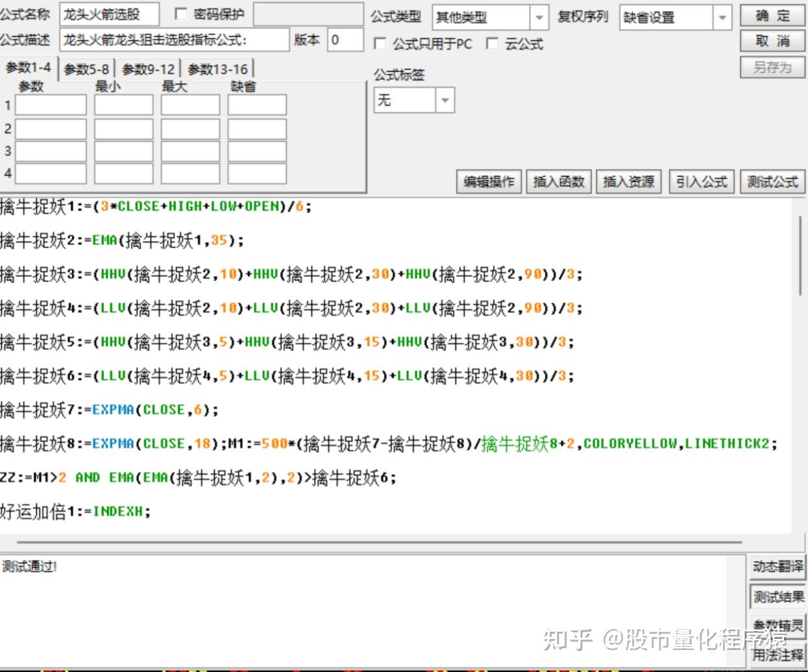Click the vertical scrollbar of code editor

pyautogui.click(x=800, y=255)
